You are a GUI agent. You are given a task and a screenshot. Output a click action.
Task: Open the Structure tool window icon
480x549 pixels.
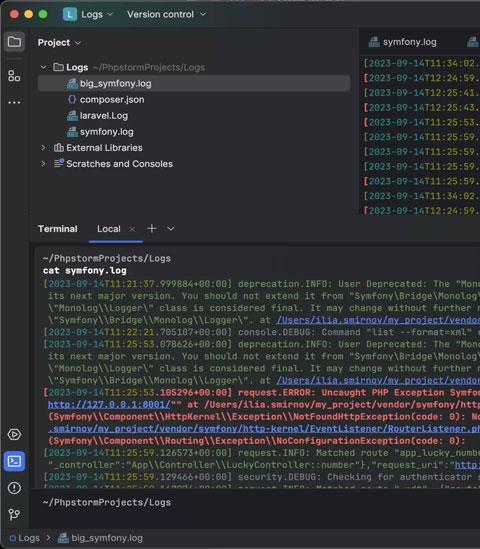[14, 75]
